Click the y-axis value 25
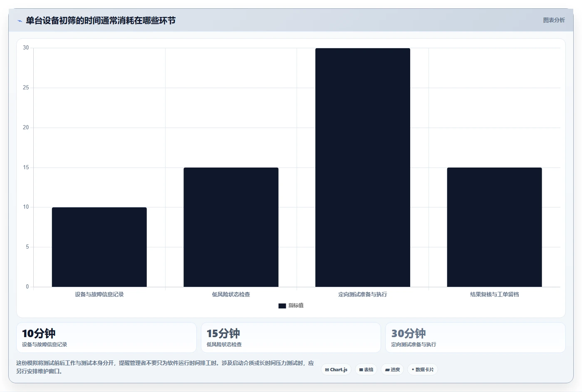 tap(26, 88)
